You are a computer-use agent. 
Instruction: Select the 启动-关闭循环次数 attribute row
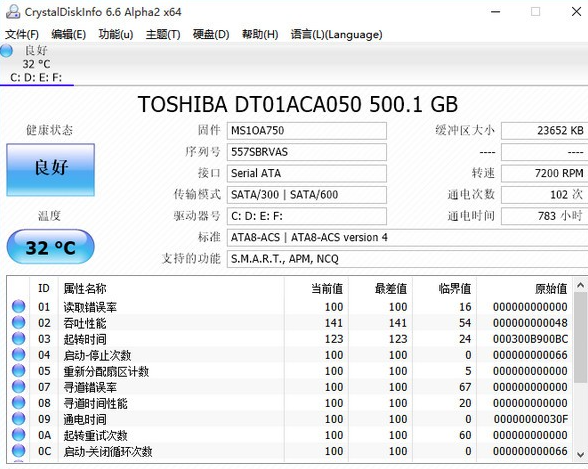[x=290, y=451]
